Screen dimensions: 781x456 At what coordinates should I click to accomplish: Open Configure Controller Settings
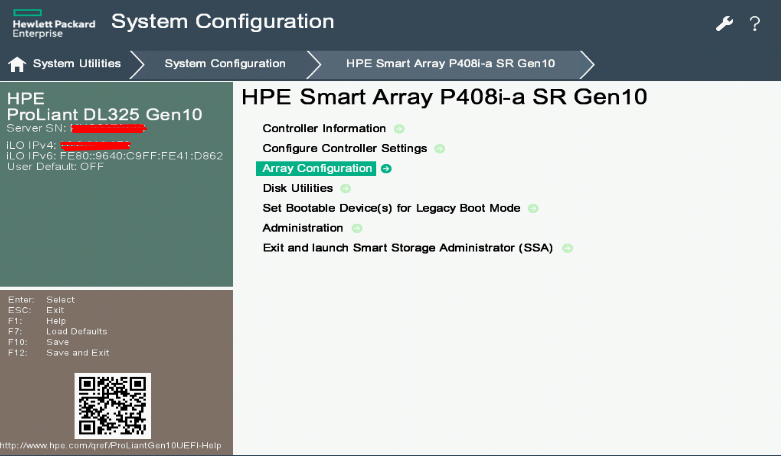[x=345, y=149]
